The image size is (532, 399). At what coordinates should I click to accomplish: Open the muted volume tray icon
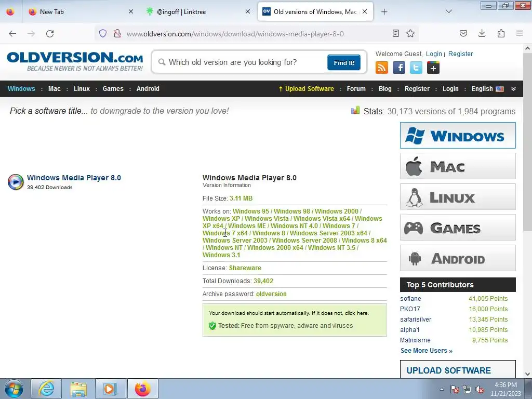pos(480,390)
